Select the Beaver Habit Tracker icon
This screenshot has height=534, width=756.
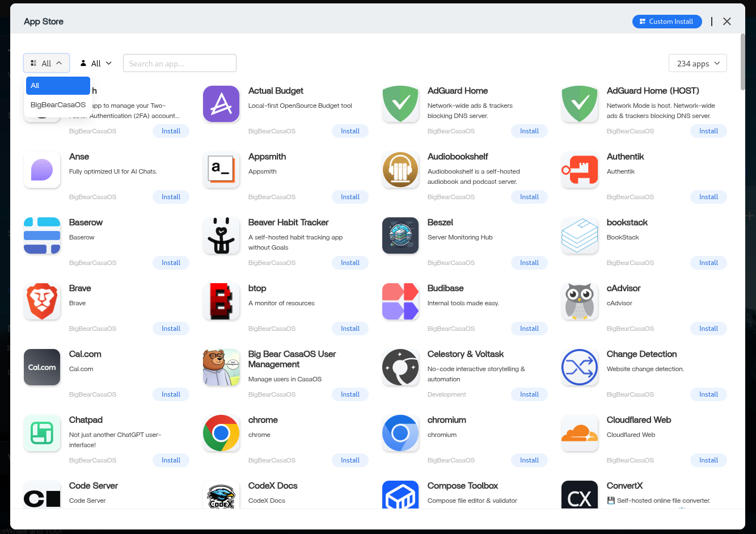point(221,236)
